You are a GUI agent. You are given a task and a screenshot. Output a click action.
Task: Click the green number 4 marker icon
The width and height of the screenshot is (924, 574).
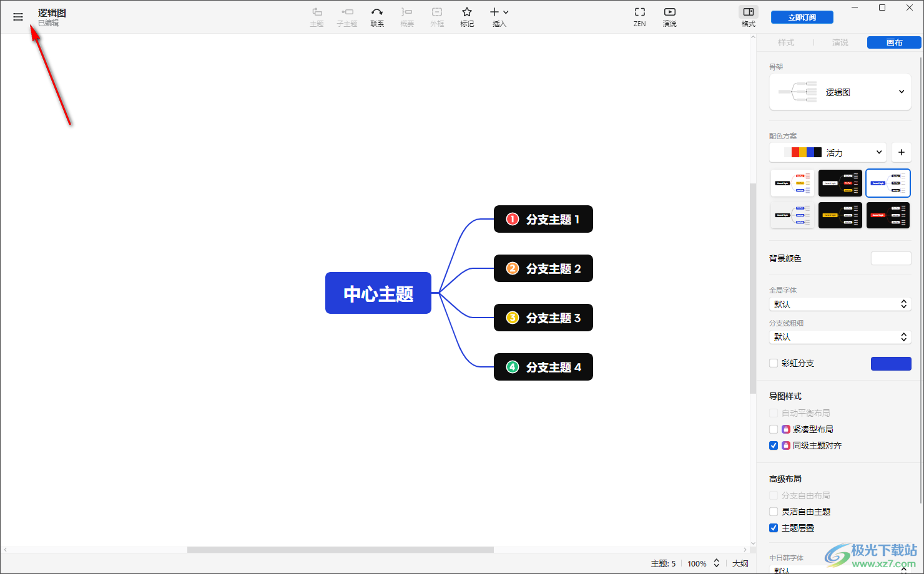pyautogui.click(x=513, y=367)
